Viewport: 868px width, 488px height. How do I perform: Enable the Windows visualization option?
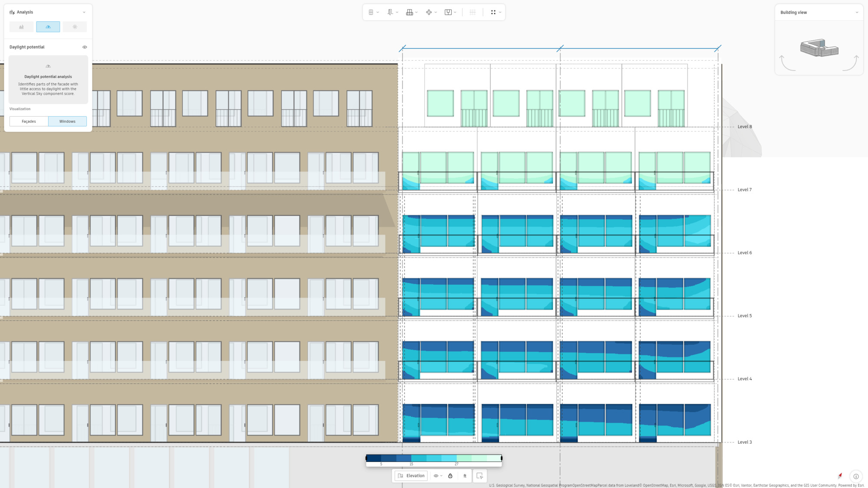68,121
